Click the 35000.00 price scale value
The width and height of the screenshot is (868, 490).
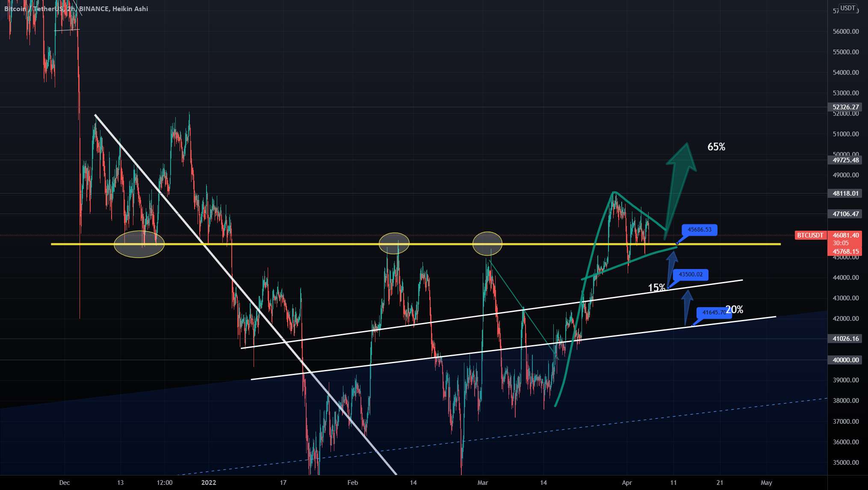(846, 463)
